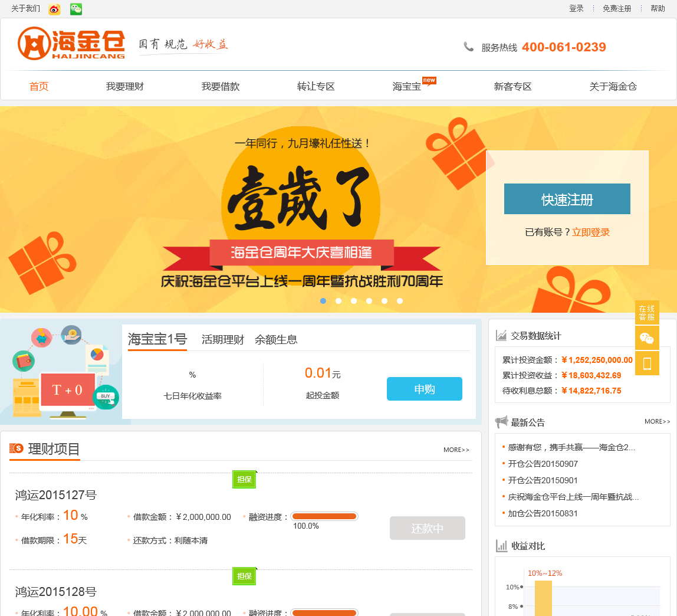Select the first carousel dot
Image resolution: width=677 pixels, height=616 pixels.
point(323,301)
